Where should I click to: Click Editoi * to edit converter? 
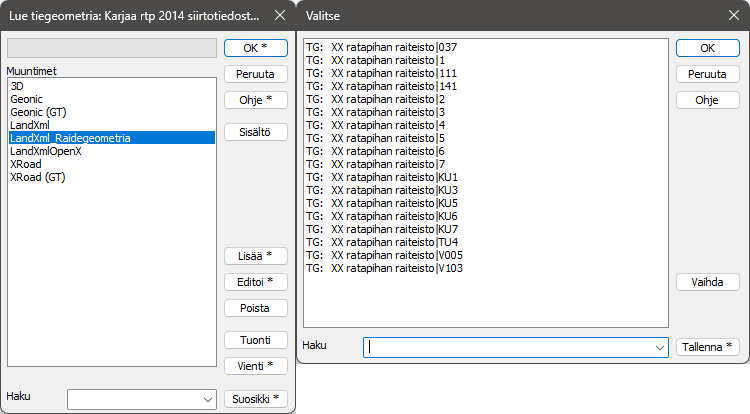[256, 282]
